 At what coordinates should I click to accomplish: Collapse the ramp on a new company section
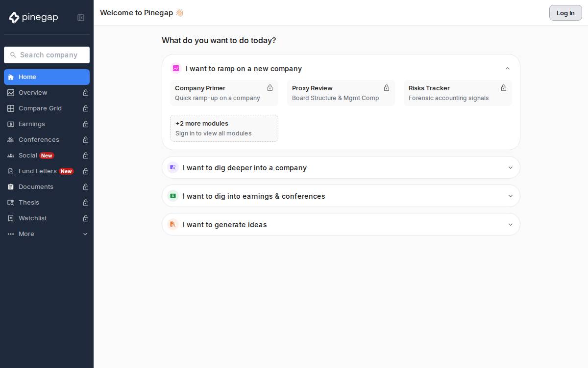(508, 69)
